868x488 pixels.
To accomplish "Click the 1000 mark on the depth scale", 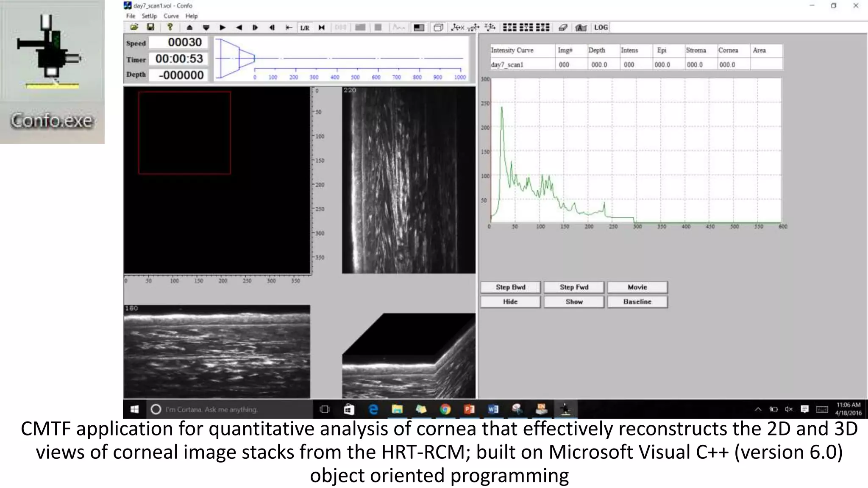I will point(460,77).
